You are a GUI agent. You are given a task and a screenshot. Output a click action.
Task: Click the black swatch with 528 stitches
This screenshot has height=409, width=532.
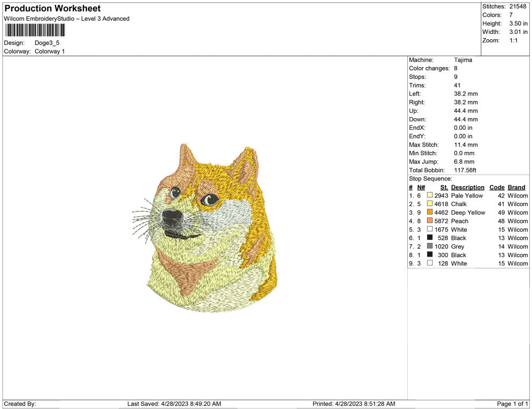click(x=430, y=238)
